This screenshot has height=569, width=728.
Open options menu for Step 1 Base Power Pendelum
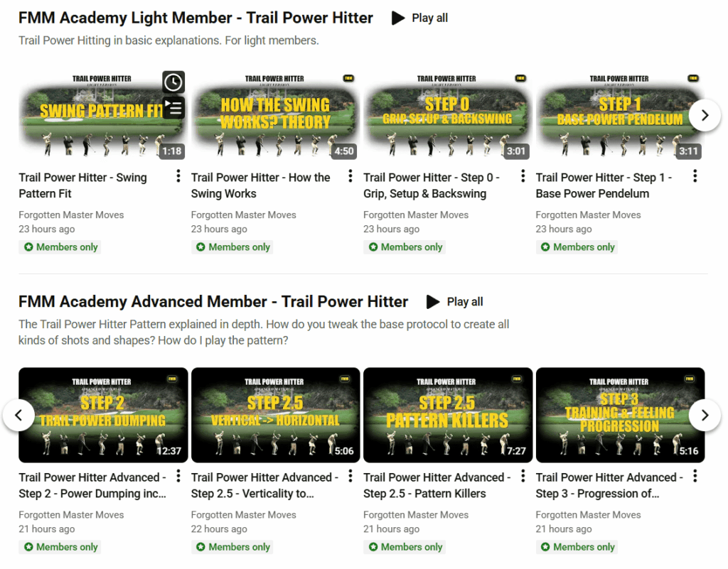click(x=695, y=176)
